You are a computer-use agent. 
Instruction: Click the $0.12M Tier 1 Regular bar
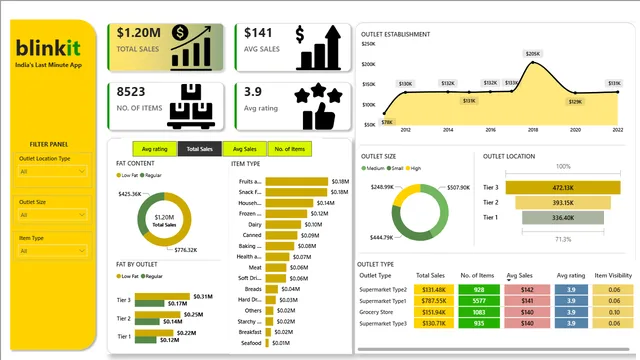[x=145, y=340]
